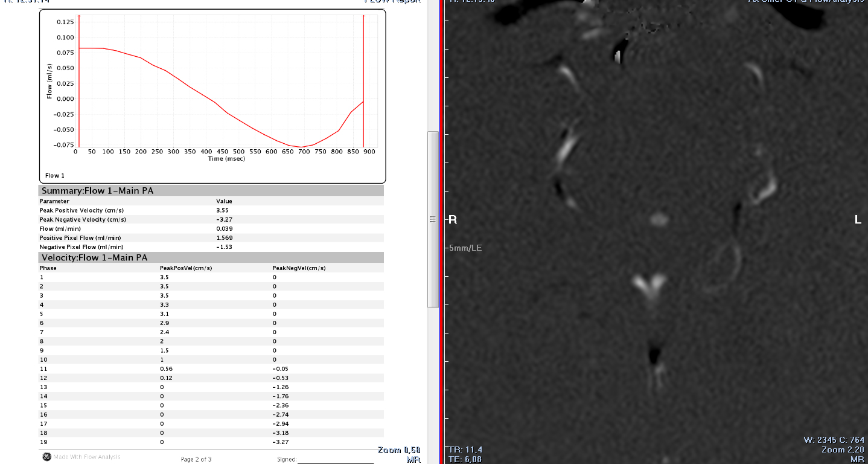This screenshot has width=868, height=464.
Task: Click phase 14 negative velocity -1.76
Action: coord(280,396)
